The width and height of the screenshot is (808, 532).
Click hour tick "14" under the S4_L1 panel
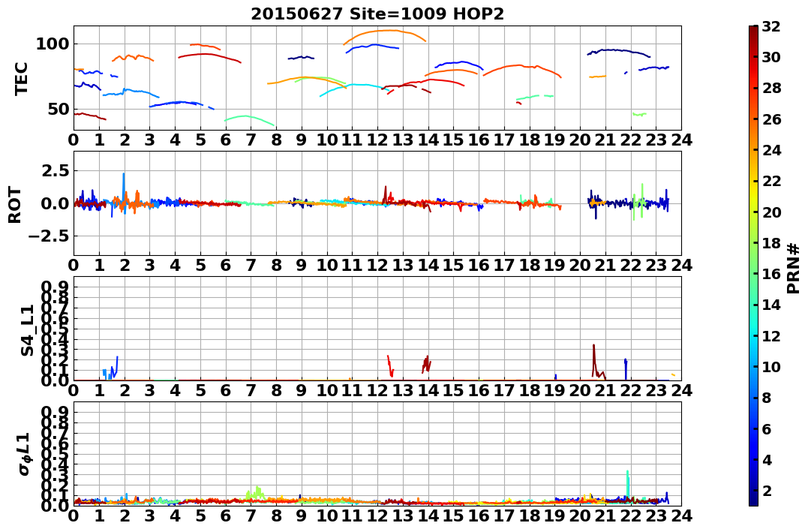click(x=428, y=390)
